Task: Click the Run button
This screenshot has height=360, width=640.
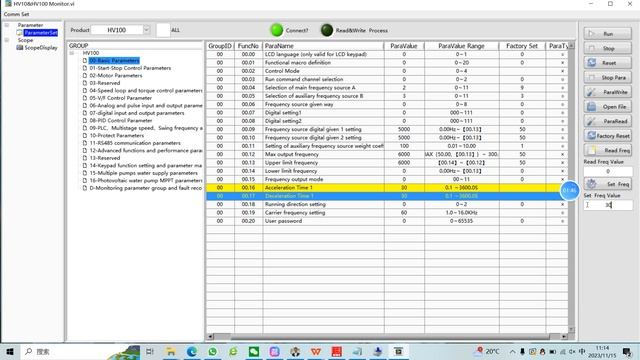Action: [607, 34]
